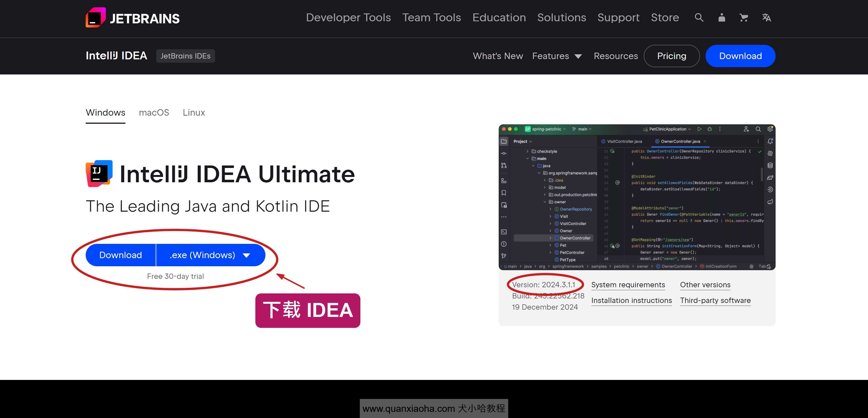Open the Other versions link

point(705,285)
